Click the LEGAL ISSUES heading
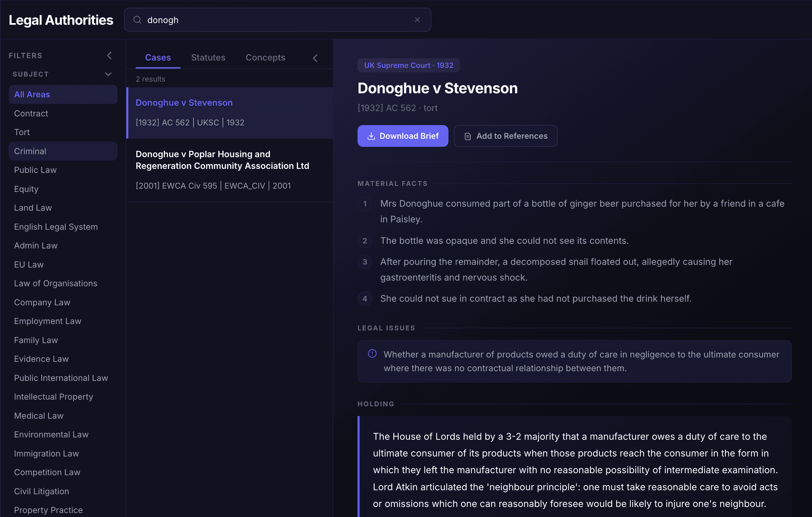The height and width of the screenshot is (517, 812). (386, 328)
